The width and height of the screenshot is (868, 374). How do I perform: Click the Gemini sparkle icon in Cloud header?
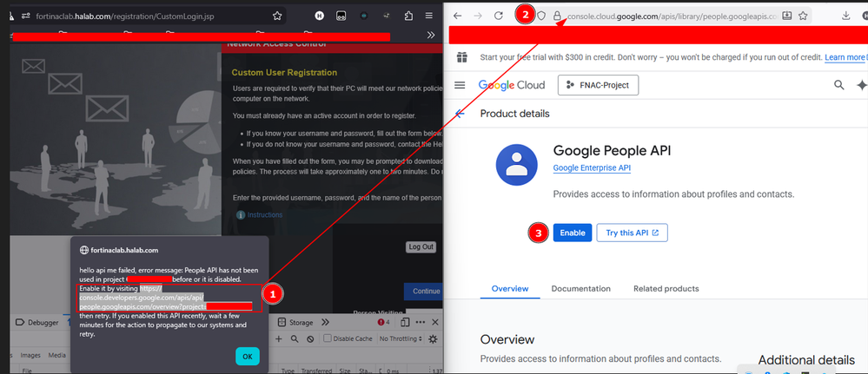click(861, 85)
